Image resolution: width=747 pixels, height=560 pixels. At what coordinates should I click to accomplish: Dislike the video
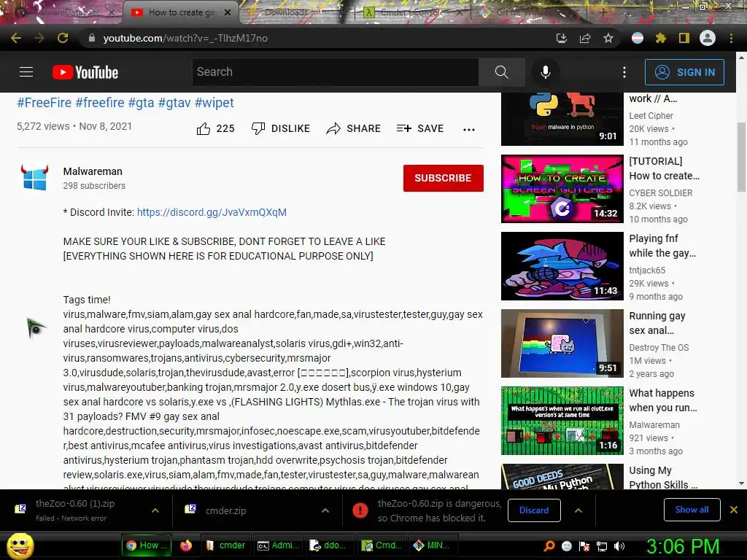pos(281,128)
